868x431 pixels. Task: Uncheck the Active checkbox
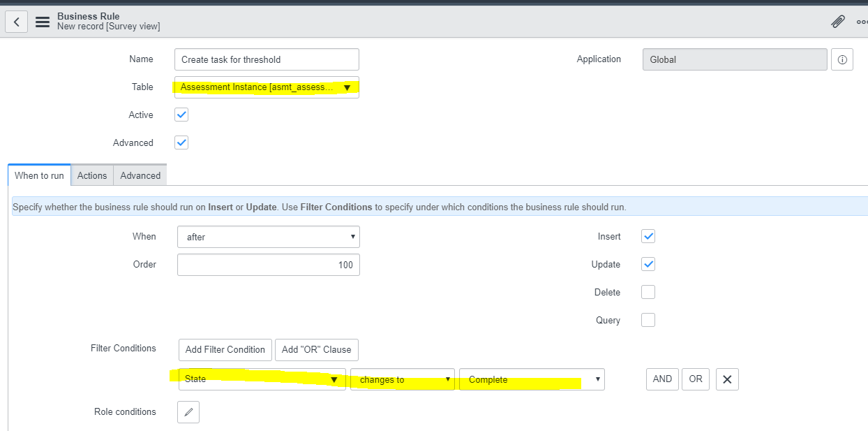(x=181, y=115)
